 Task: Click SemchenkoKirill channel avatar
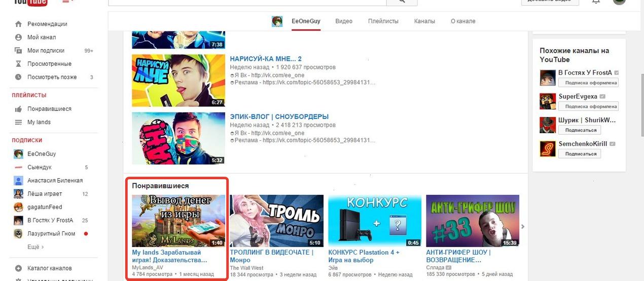coord(548,149)
